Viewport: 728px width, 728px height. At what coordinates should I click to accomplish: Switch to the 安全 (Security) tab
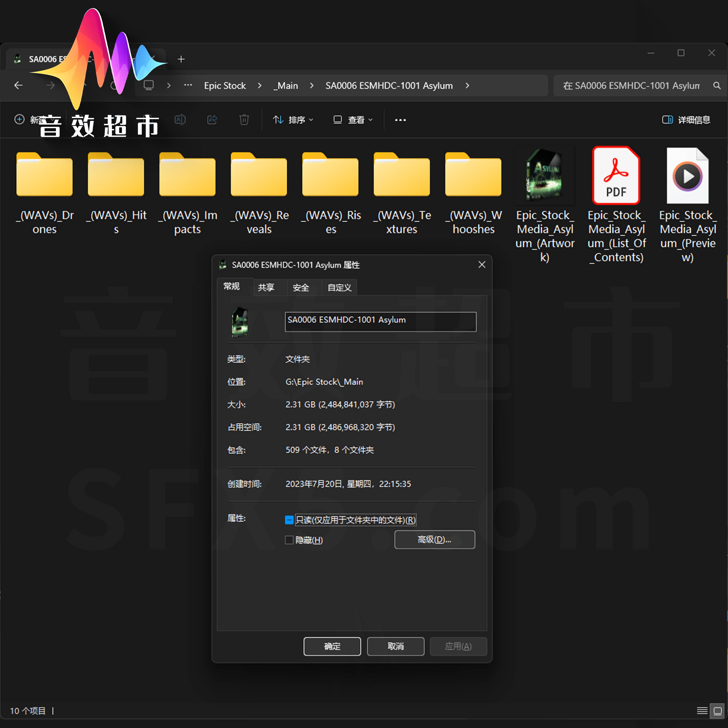pos(301,287)
